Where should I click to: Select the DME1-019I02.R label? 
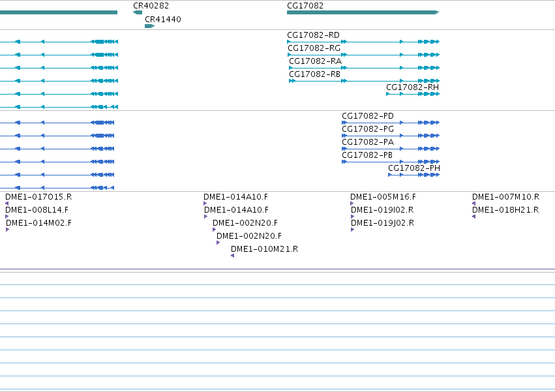pos(382,210)
